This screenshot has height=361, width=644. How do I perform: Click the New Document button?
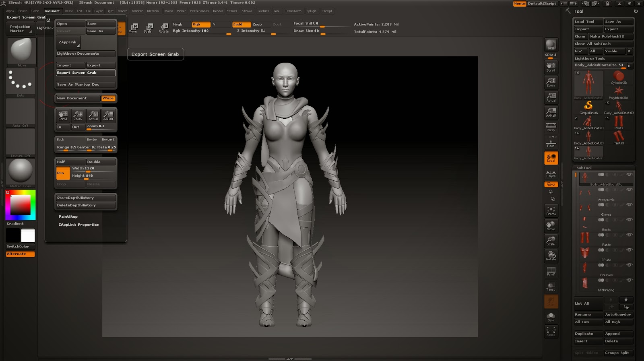(x=78, y=98)
